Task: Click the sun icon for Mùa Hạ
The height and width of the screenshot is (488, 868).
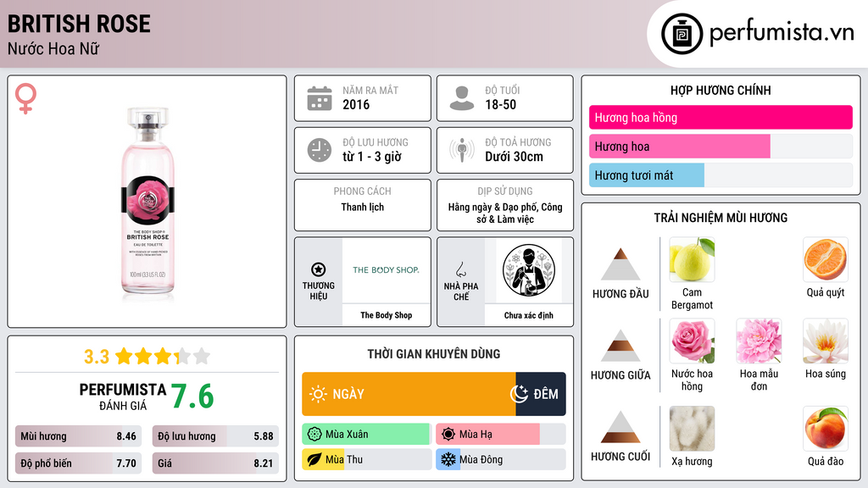Action: [x=448, y=435]
